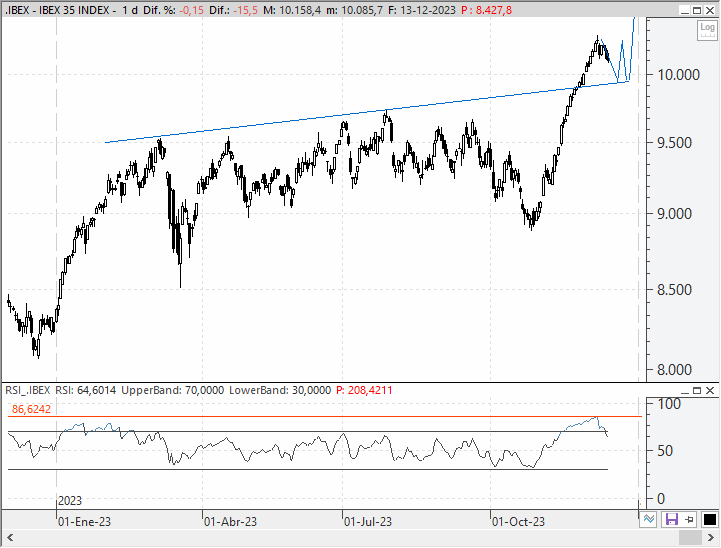
Task: Close the RSI indicator panel
Action: click(x=710, y=391)
